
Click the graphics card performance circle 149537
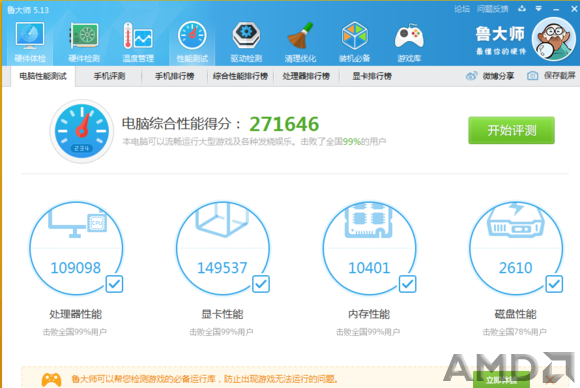tap(222, 248)
